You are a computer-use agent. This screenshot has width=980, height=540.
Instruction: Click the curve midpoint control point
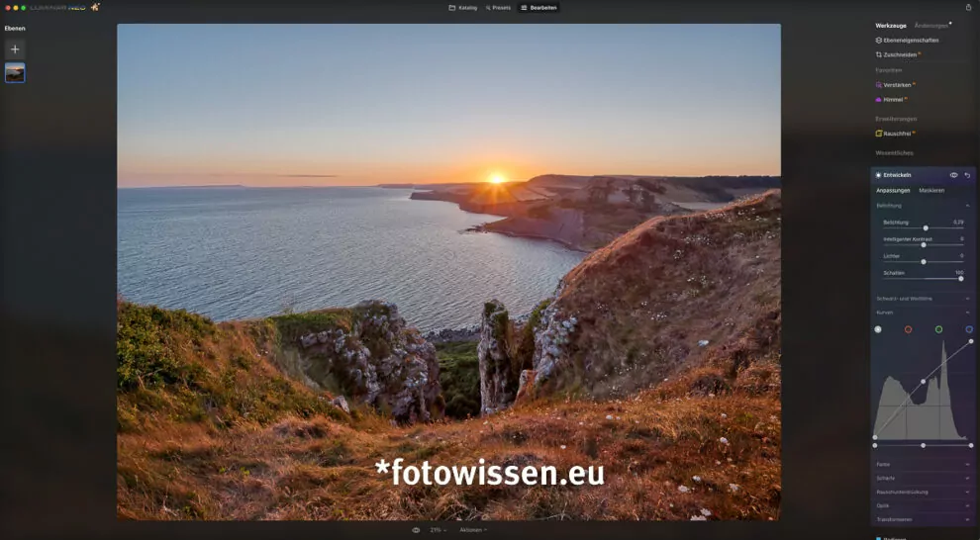[924, 382]
